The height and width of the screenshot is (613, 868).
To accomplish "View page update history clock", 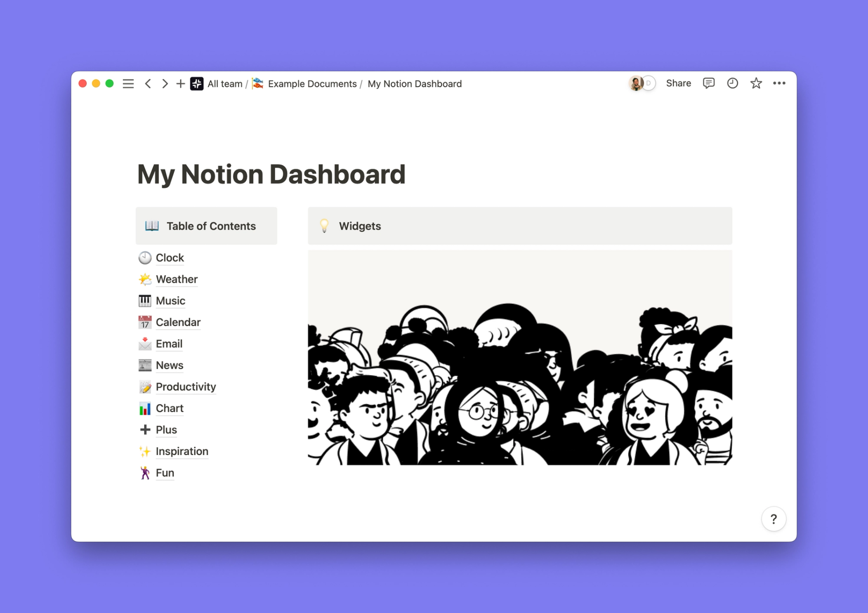I will [x=732, y=83].
